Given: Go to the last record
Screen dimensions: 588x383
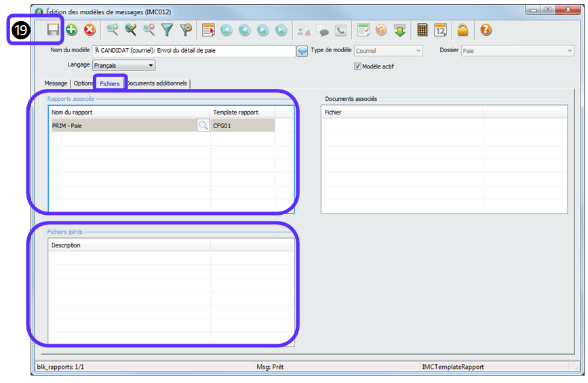Looking at the screenshot, I should (281, 30).
